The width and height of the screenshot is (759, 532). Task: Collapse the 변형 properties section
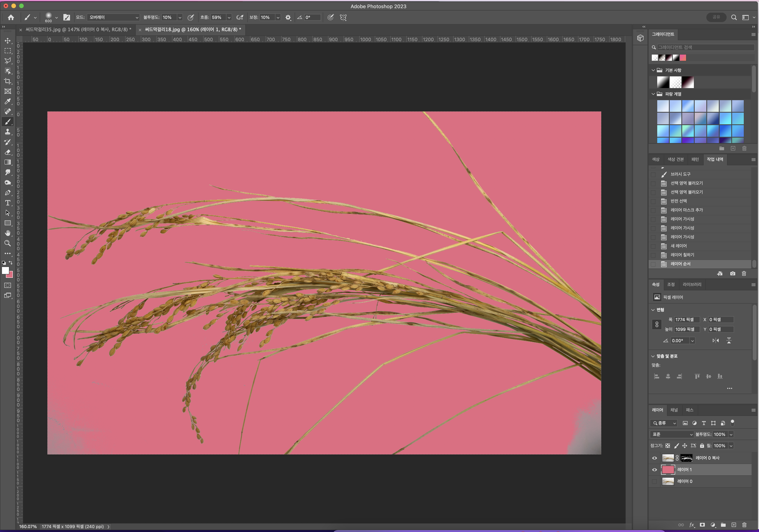pyautogui.click(x=653, y=310)
